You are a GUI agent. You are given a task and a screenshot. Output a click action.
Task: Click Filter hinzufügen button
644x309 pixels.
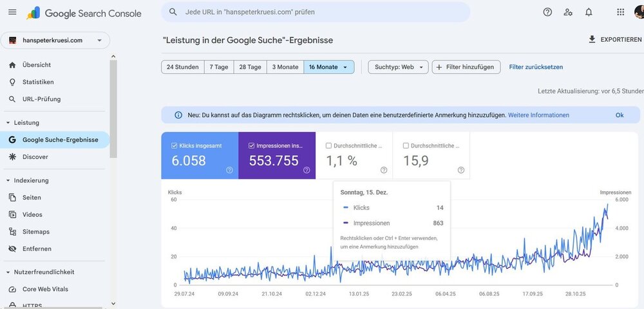click(x=466, y=67)
